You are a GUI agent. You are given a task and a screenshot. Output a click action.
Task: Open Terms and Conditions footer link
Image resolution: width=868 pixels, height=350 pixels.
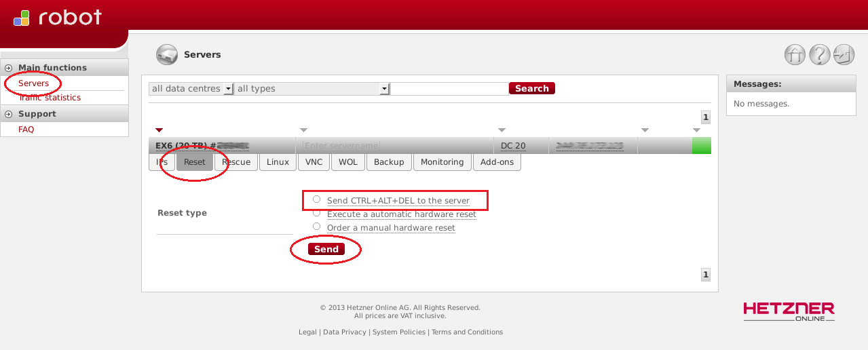coord(467,332)
